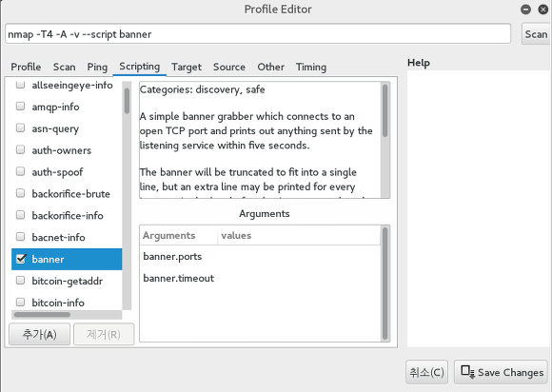
Task: Open the Source tab
Action: (x=229, y=67)
